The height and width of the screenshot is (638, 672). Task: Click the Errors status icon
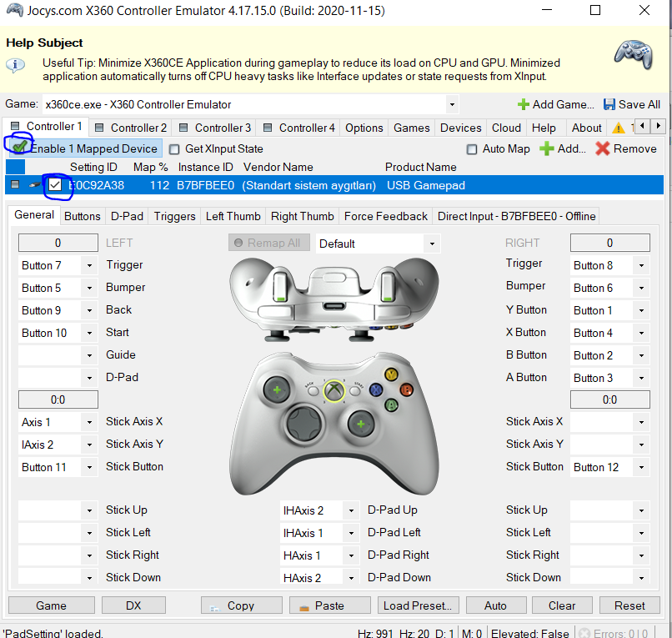(584, 633)
